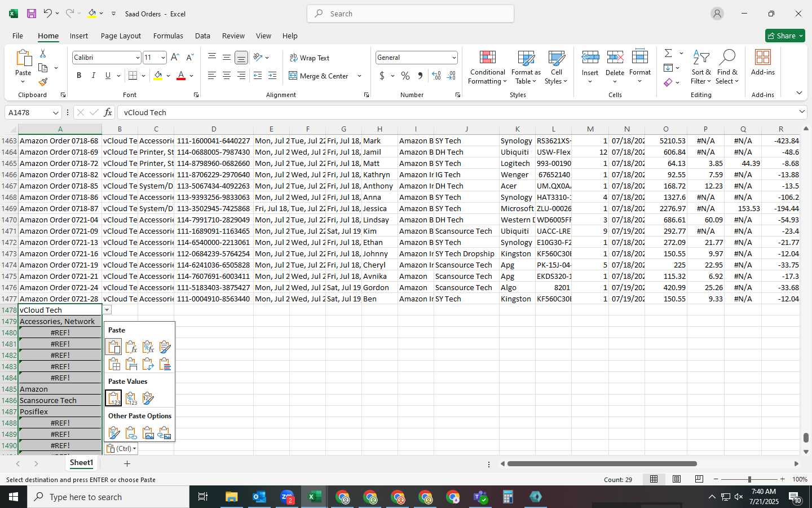812x508 pixels.
Task: Click the Share button
Action: pyautogui.click(x=785, y=36)
